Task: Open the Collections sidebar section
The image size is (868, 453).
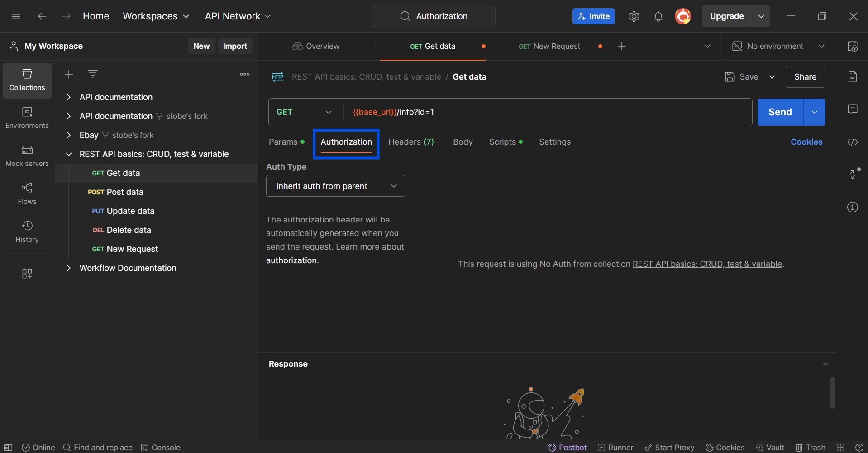Action: pos(27,80)
